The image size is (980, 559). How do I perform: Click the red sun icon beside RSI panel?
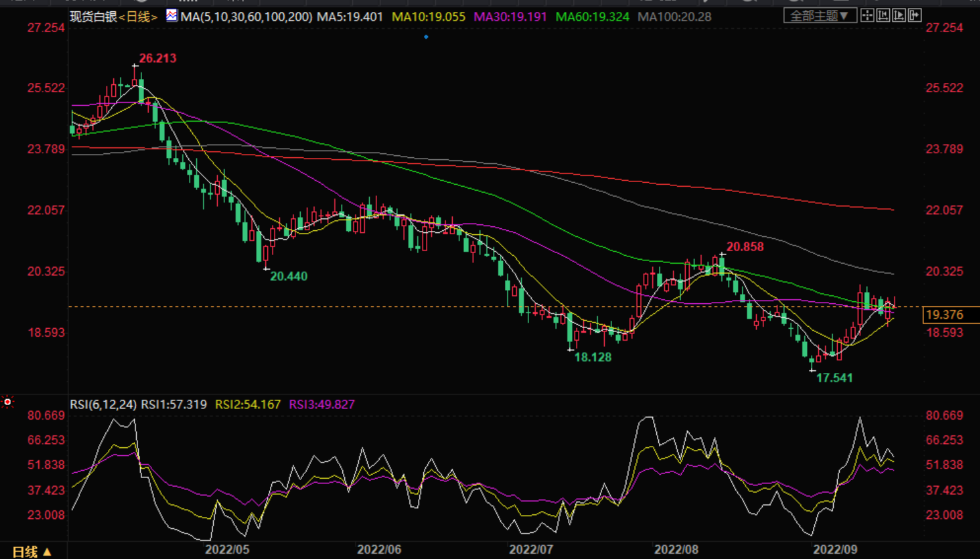pyautogui.click(x=8, y=402)
